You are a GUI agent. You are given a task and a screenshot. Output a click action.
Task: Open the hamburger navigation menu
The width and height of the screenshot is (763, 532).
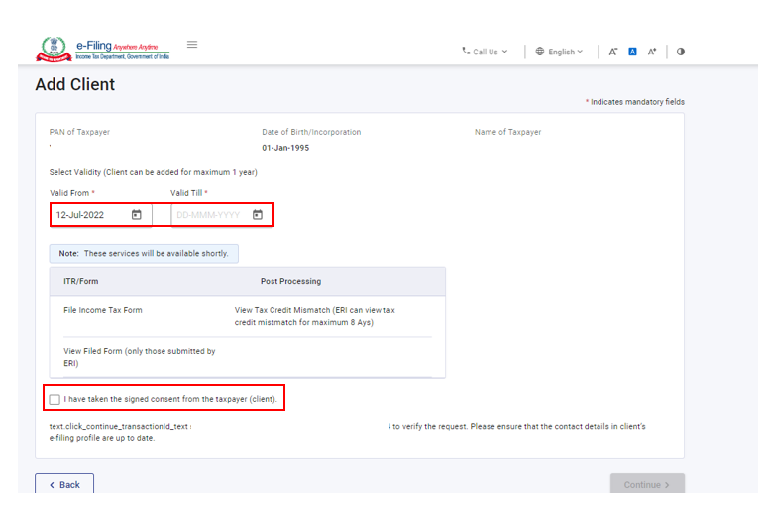(x=192, y=44)
